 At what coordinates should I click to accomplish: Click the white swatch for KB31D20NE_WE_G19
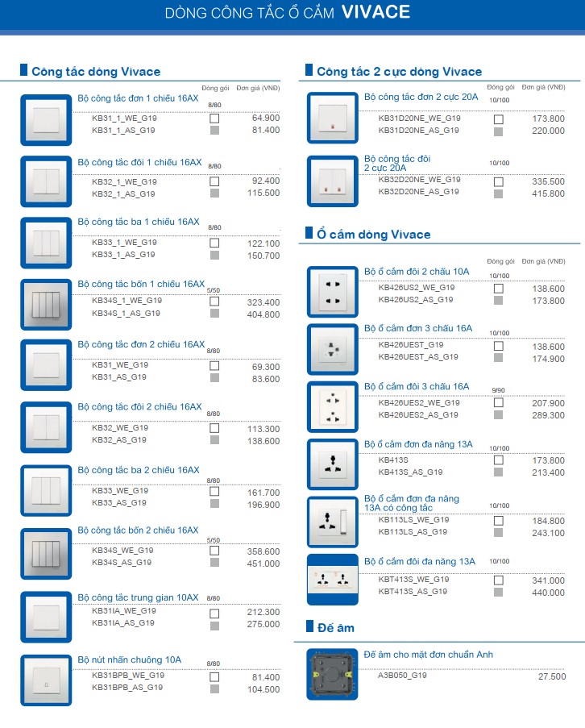click(498, 119)
